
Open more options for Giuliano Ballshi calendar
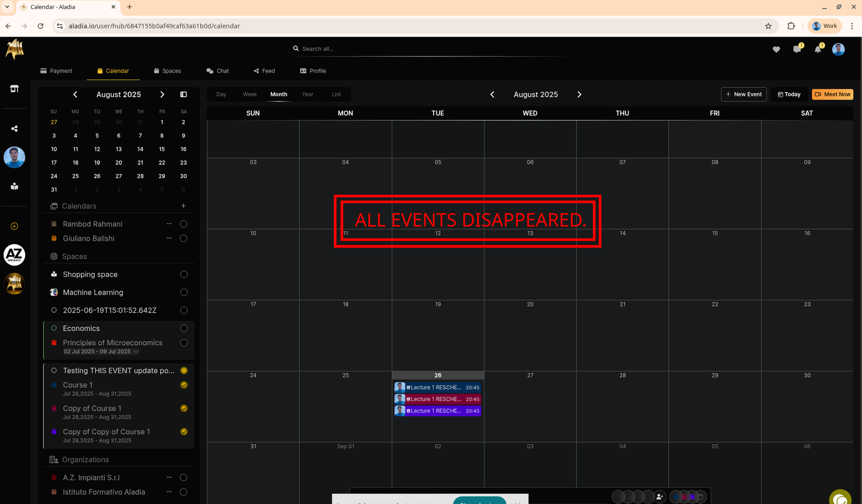click(169, 238)
